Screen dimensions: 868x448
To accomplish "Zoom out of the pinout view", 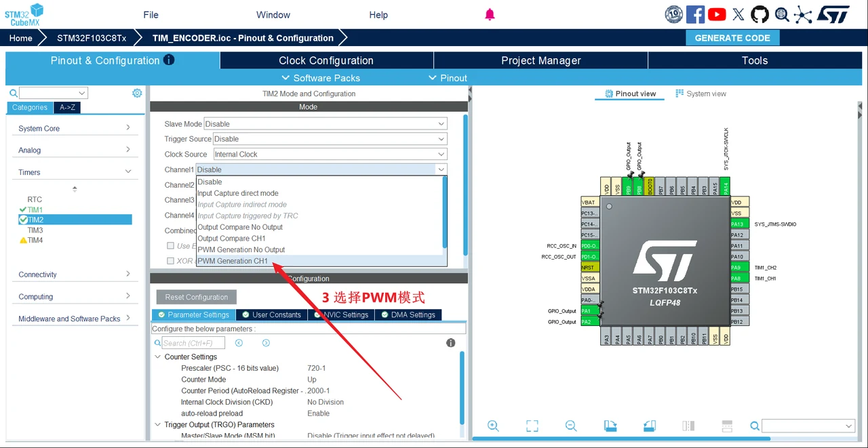I will click(571, 426).
